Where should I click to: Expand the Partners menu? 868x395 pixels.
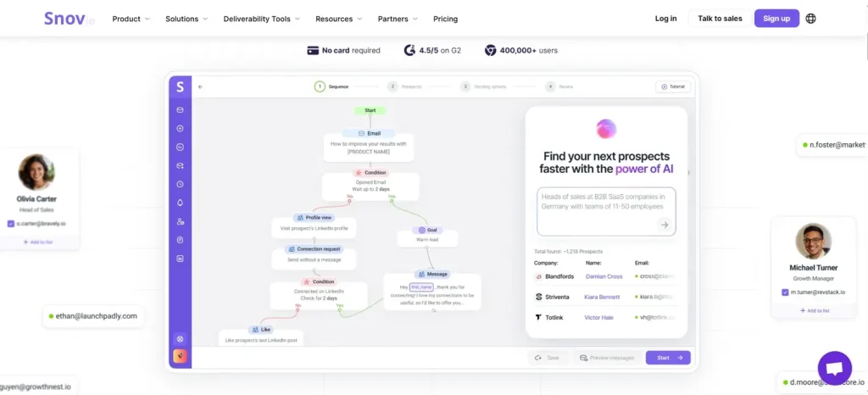click(x=398, y=19)
